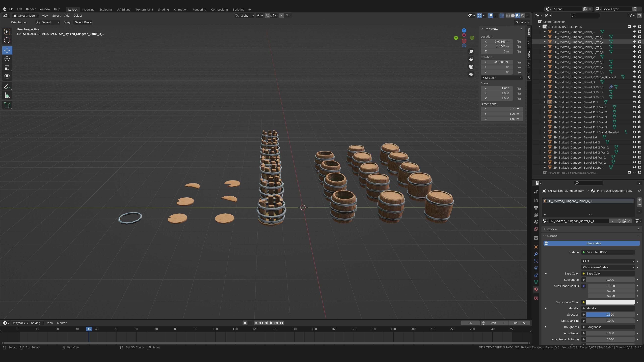Image resolution: width=644 pixels, height=362 pixels.
Task: Toggle camera view icon in viewport
Action: point(471,67)
